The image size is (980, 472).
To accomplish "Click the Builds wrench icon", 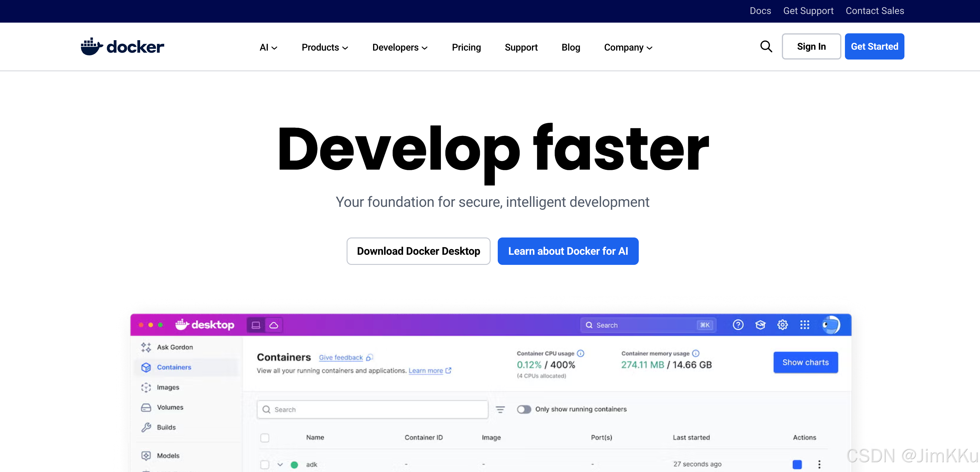I will pyautogui.click(x=146, y=427).
